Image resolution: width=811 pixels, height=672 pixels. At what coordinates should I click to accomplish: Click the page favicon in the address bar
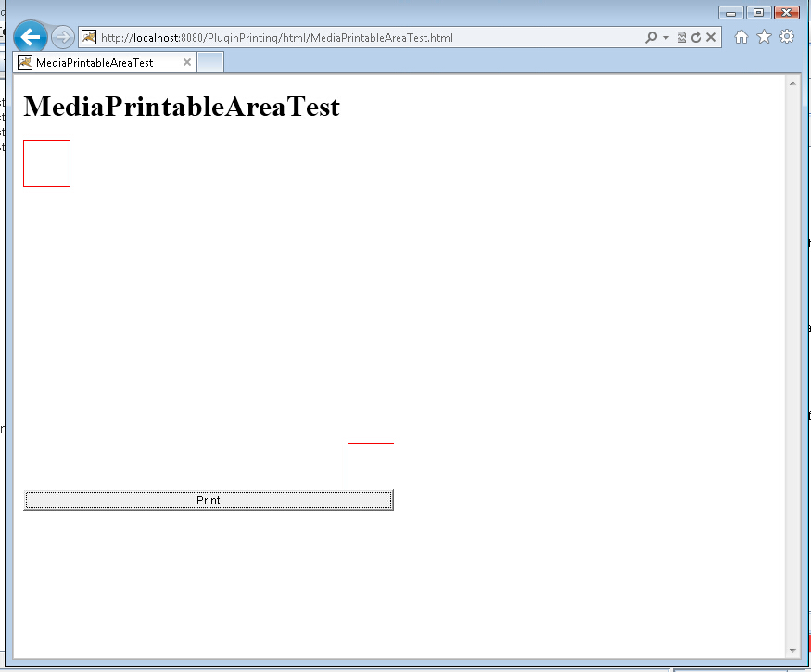(x=89, y=37)
